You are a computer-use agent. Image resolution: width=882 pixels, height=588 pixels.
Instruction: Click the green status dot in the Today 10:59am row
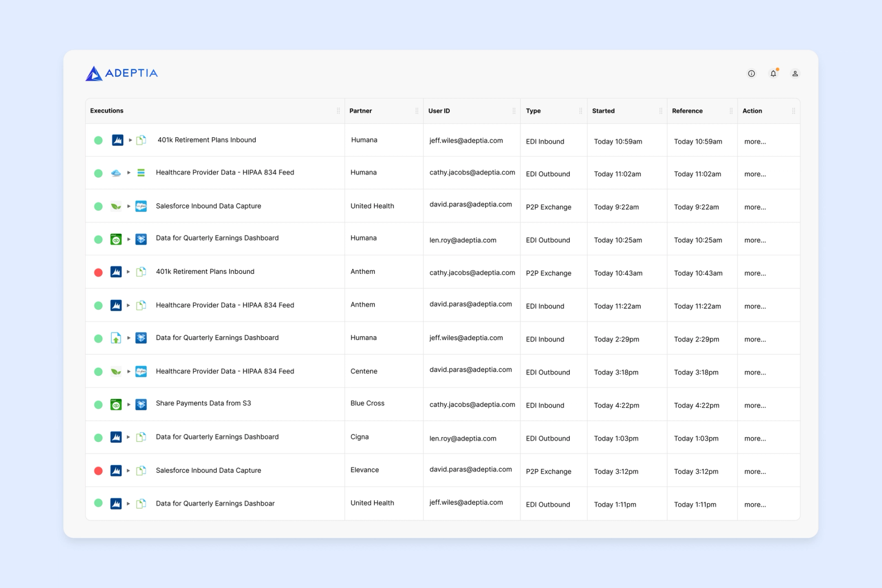[98, 141]
